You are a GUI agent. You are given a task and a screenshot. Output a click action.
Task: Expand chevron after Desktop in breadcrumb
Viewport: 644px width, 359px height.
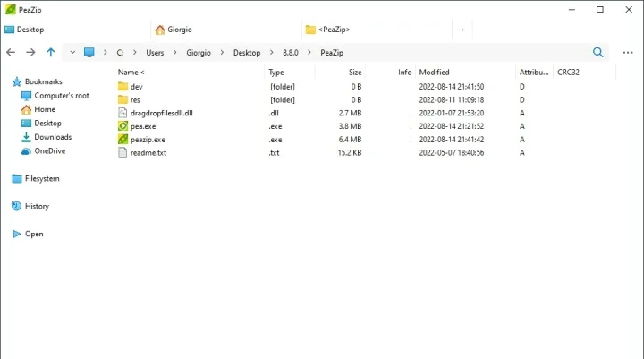[272, 52]
